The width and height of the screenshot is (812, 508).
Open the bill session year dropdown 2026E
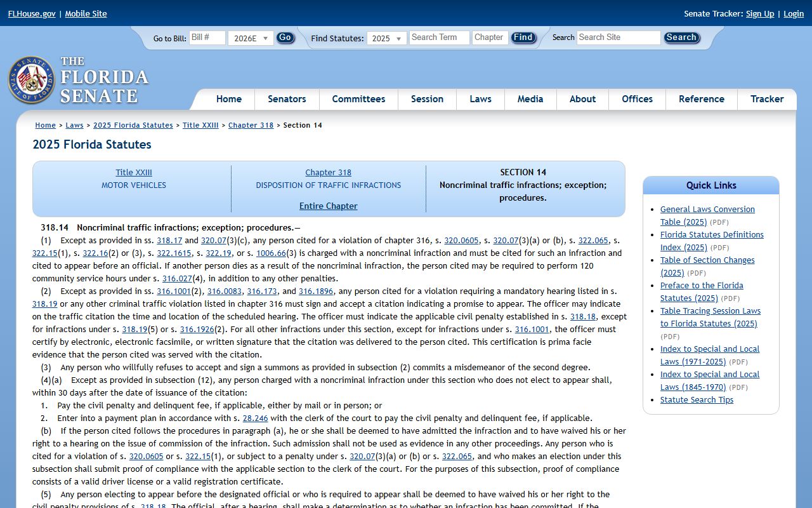click(x=251, y=38)
